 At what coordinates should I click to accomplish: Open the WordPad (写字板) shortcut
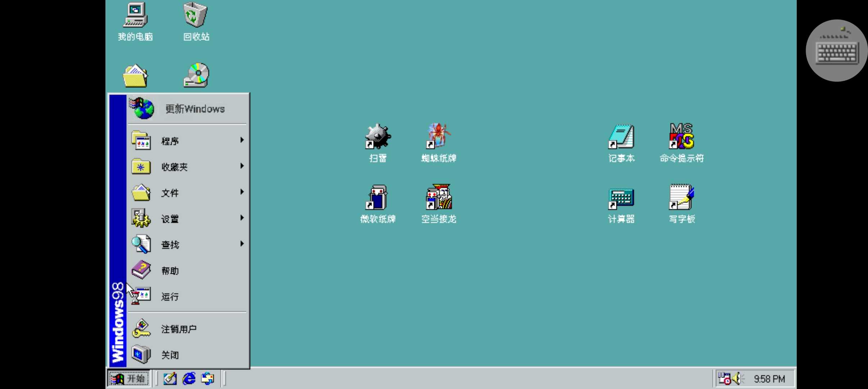tap(682, 204)
